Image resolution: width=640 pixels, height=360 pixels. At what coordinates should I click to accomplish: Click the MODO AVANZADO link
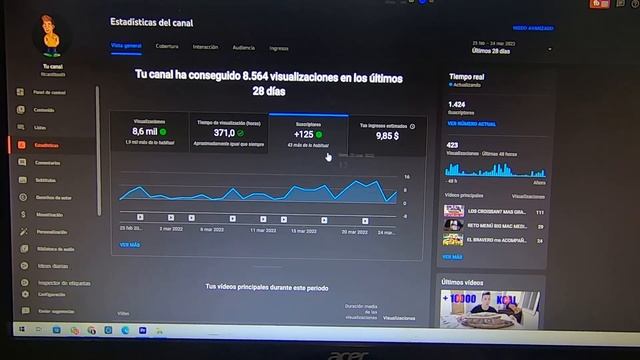tap(533, 28)
